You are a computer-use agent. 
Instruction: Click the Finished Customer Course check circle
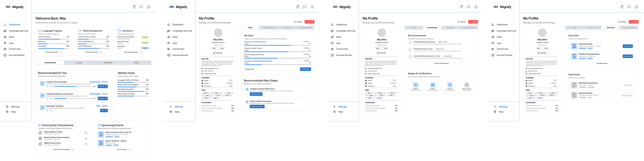click(410, 50)
